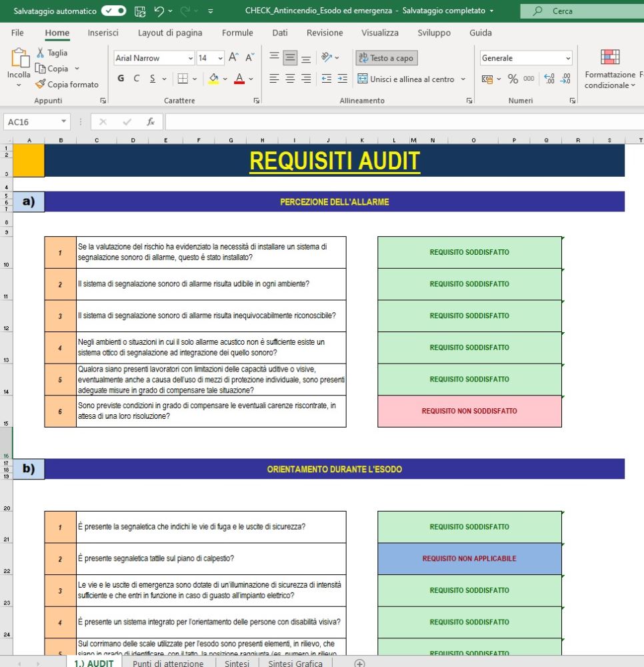
Task: Click the Cerca search box
Action: point(582,11)
